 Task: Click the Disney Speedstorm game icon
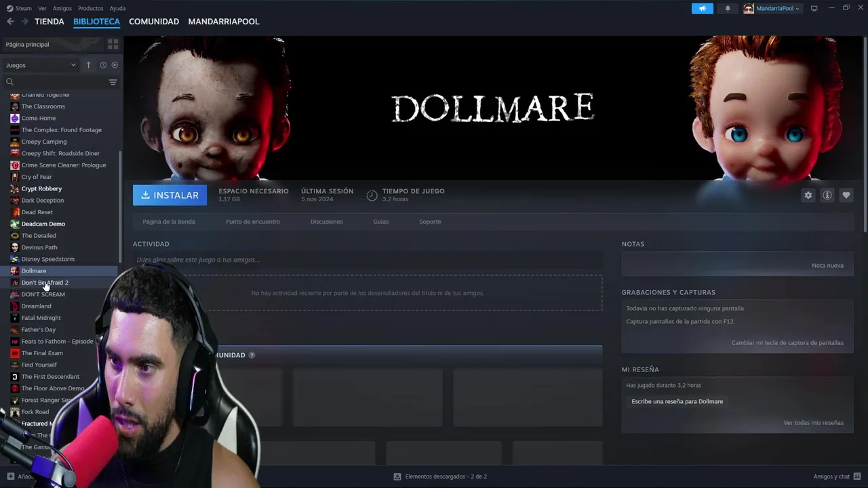15,259
